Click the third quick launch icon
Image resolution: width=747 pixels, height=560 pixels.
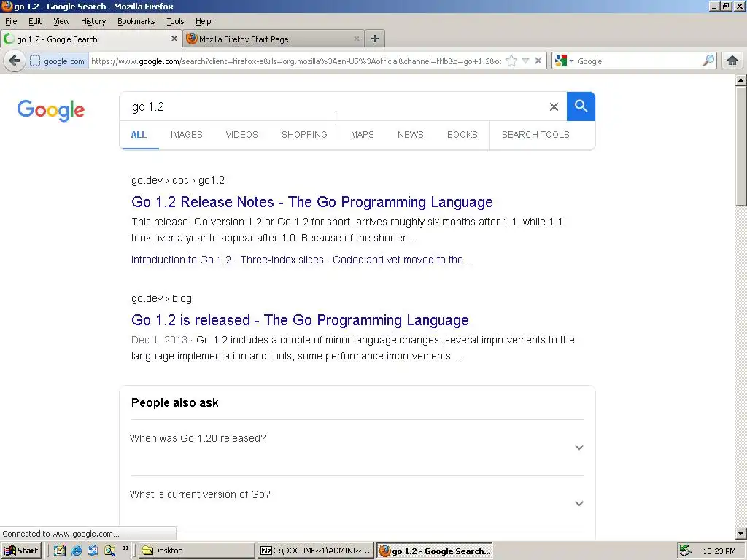pos(93,551)
